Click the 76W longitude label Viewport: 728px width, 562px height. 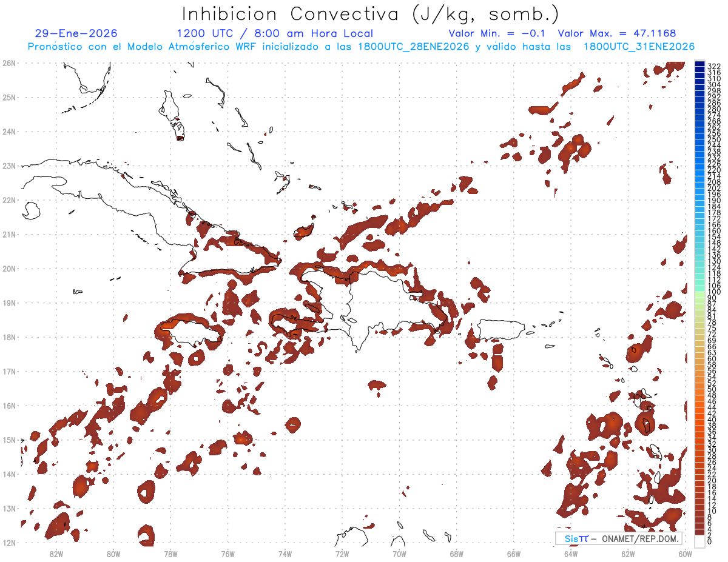(228, 554)
